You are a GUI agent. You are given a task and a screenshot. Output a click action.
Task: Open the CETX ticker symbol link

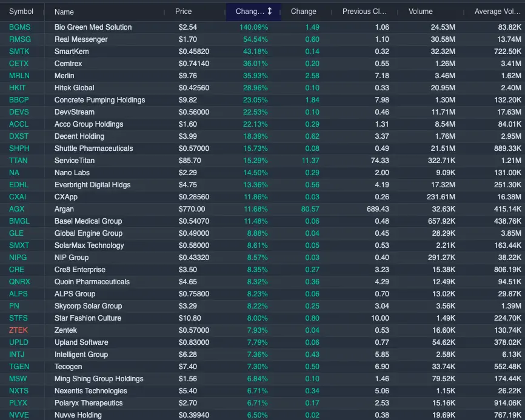[19, 64]
